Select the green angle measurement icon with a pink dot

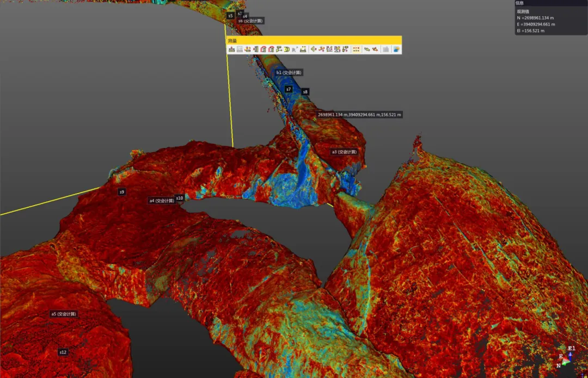[314, 49]
